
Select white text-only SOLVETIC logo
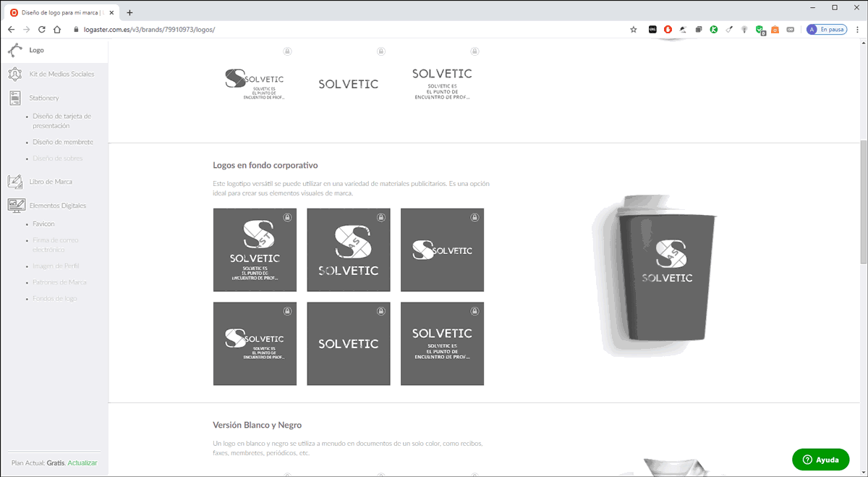click(349, 85)
